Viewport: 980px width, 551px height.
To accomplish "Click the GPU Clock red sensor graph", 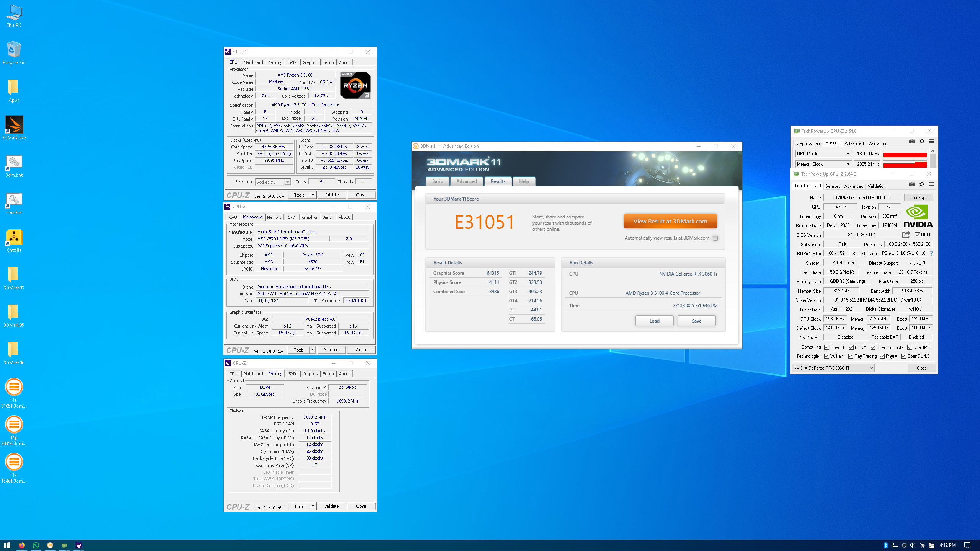I will pos(905,154).
